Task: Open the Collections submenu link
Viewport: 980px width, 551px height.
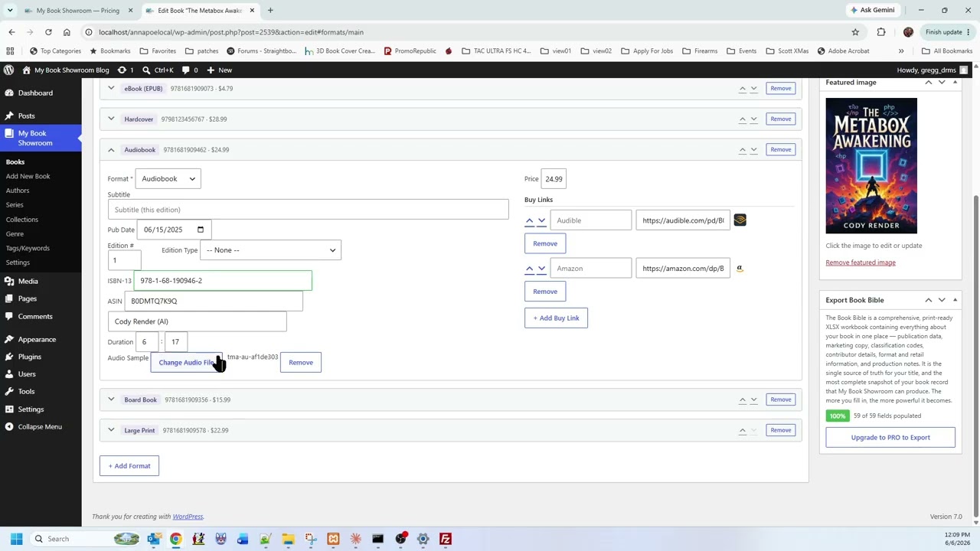Action: (22, 219)
